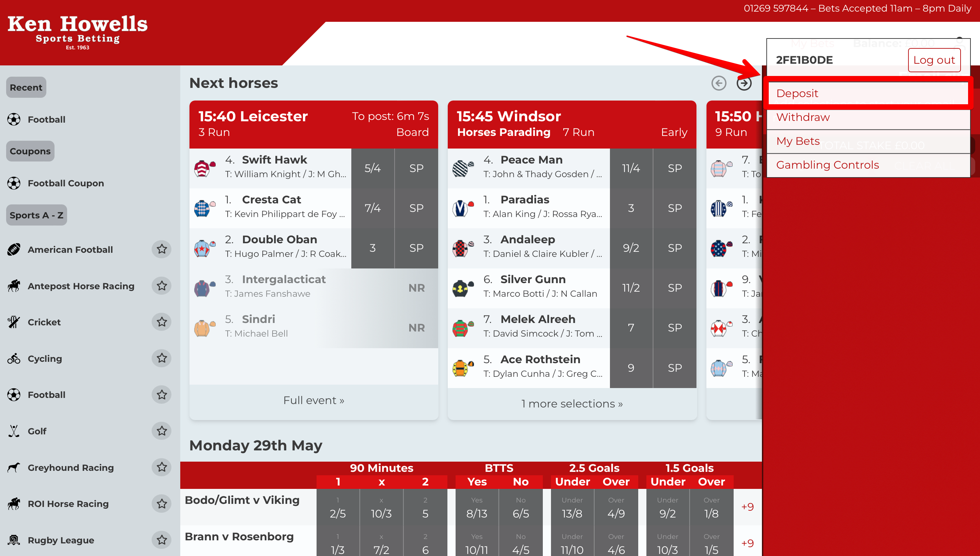Toggle the Greyhound Racing favourites star
This screenshot has height=556, width=980.
(x=162, y=467)
